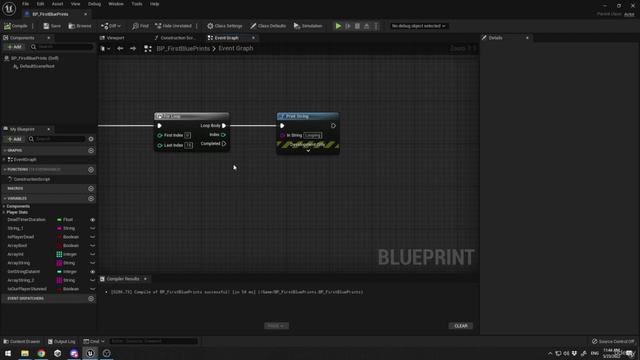Click Clear in Compiler Results
This screenshot has height=360, width=640.
(x=461, y=326)
